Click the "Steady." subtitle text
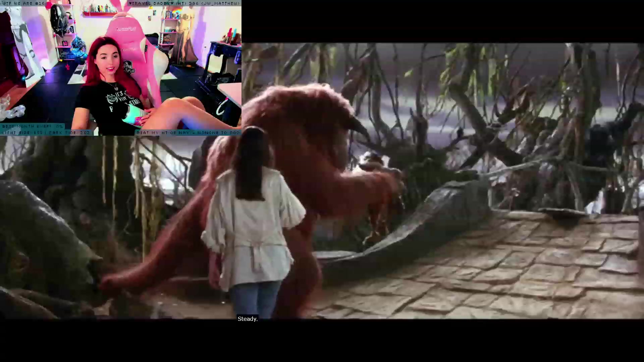This screenshot has height=362, width=644. tap(248, 319)
